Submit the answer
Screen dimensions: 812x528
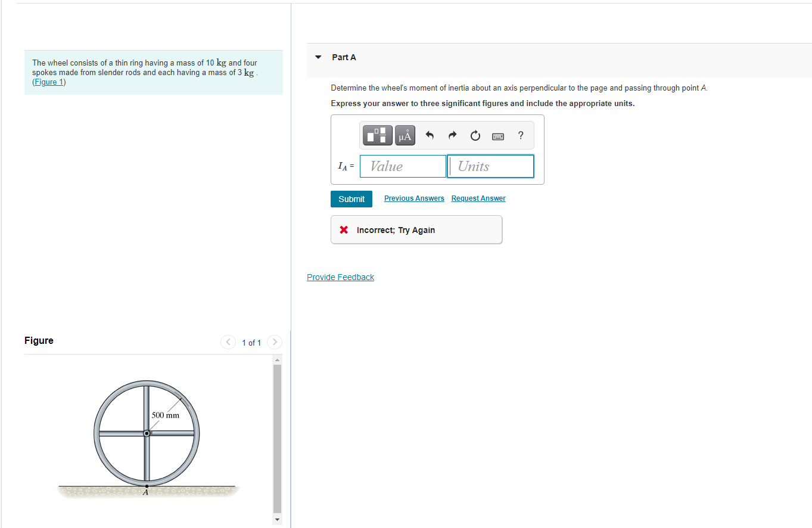(351, 199)
